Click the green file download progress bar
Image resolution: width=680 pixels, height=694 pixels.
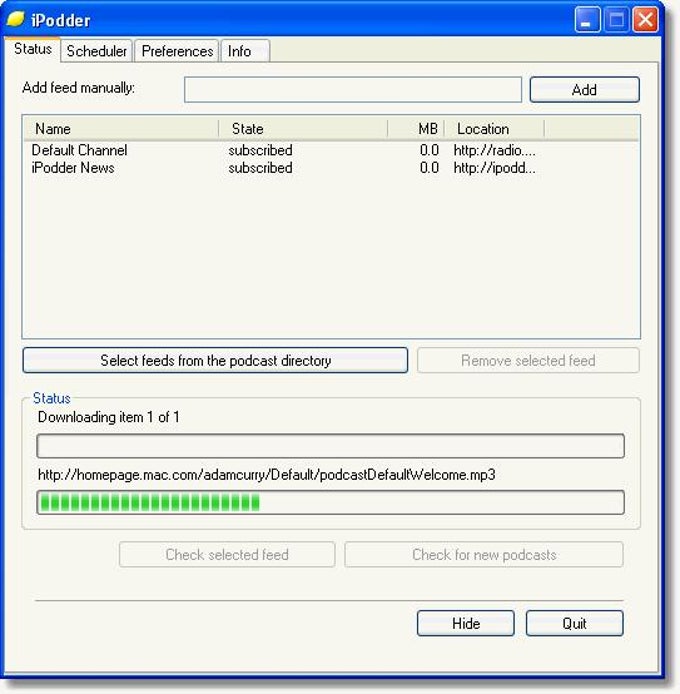tap(331, 502)
